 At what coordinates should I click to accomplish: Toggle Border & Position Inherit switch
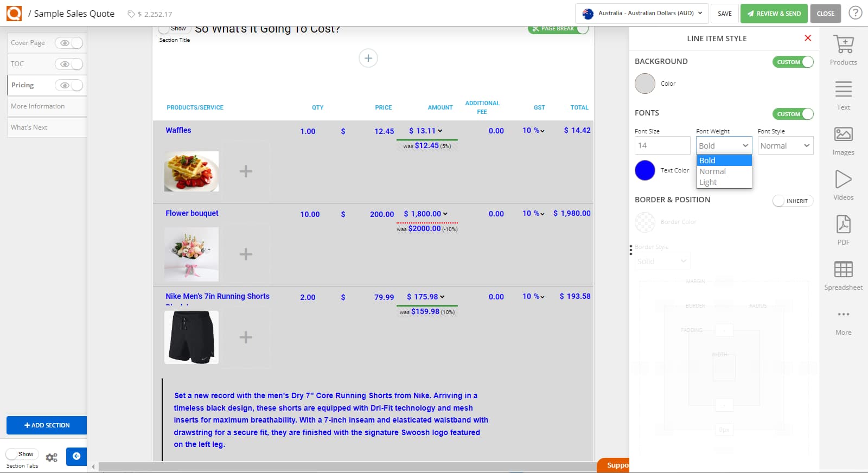pyautogui.click(x=793, y=201)
